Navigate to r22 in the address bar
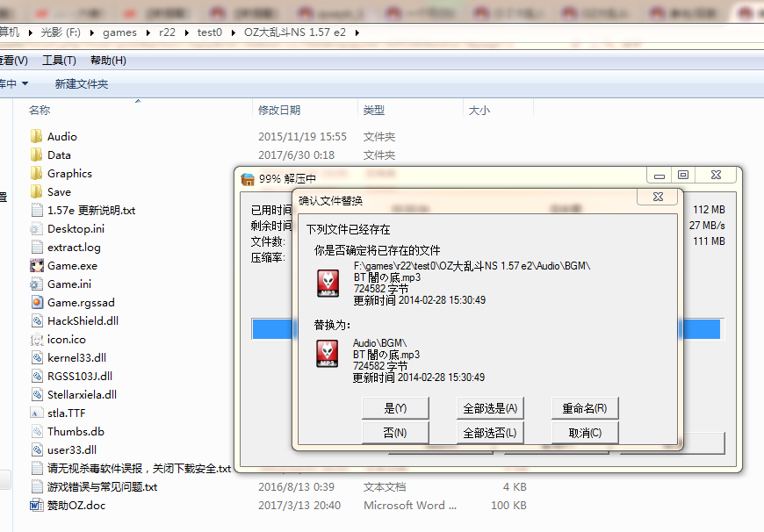Viewport: 764px width, 532px height. [167, 32]
